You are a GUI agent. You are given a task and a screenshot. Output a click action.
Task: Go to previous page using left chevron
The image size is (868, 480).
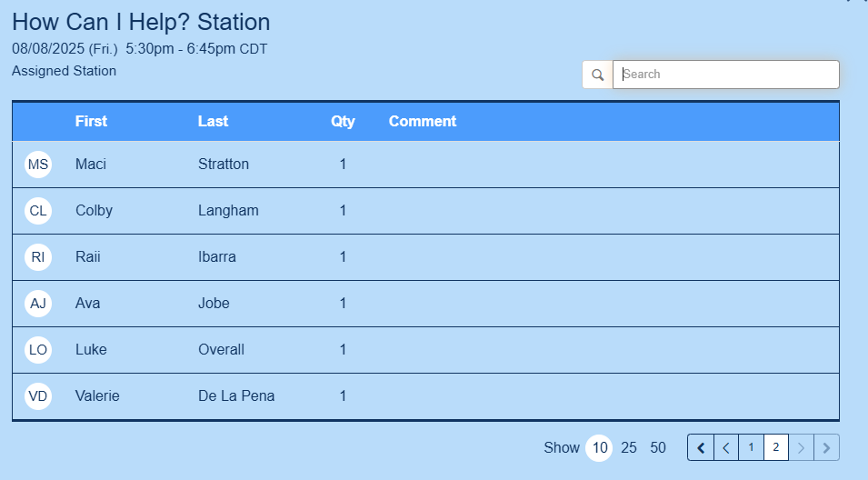[x=725, y=447]
